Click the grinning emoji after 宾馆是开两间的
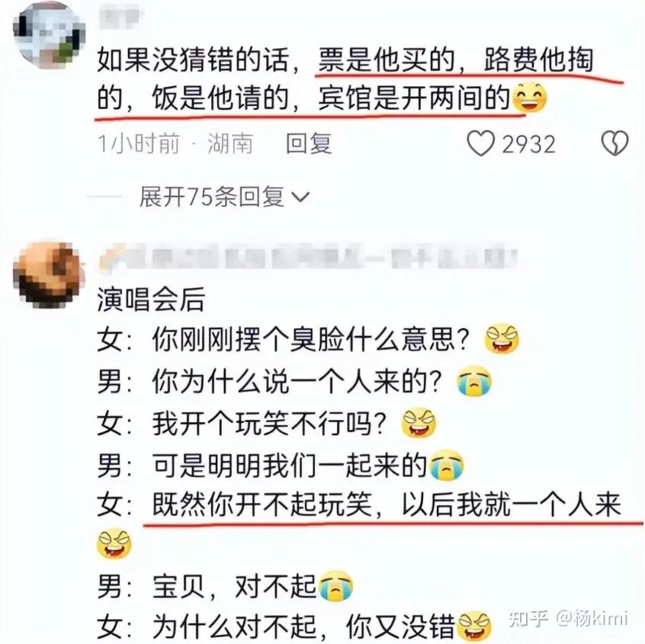645x644 pixels. click(530, 98)
